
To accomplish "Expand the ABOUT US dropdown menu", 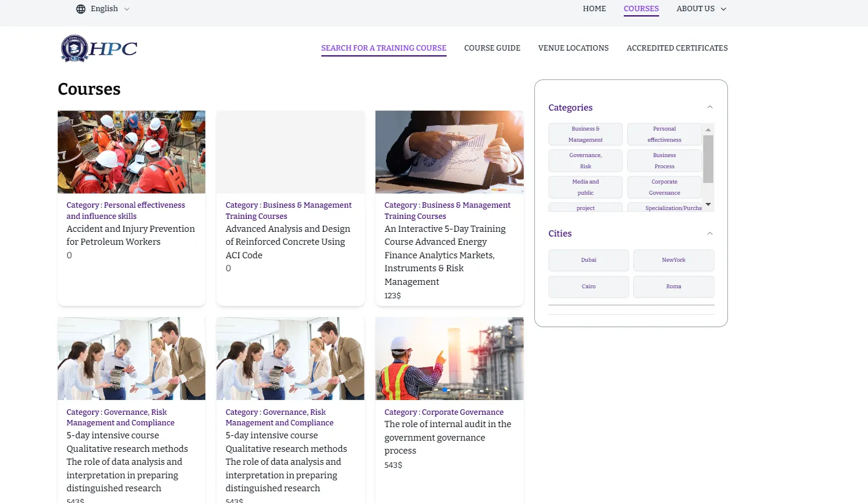I will tap(701, 9).
